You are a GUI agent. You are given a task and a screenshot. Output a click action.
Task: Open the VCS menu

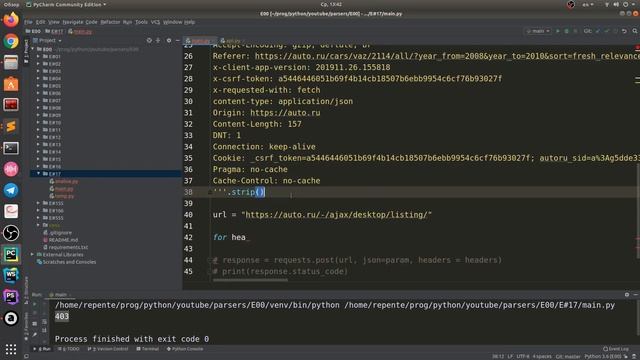(156, 22)
